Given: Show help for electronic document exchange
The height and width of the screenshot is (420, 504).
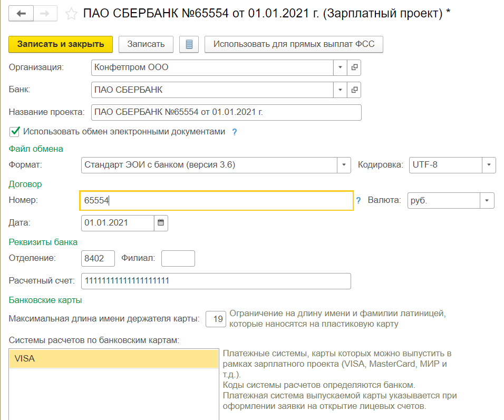Looking at the screenshot, I should 235,132.
